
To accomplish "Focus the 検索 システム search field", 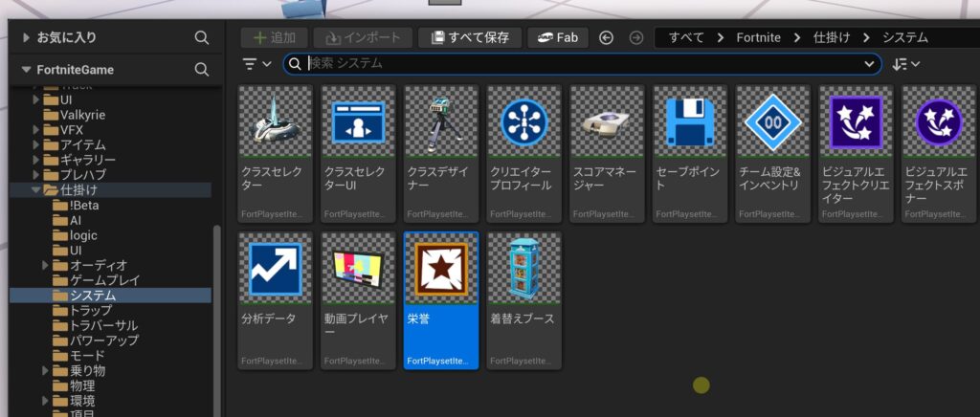I will coord(583,64).
